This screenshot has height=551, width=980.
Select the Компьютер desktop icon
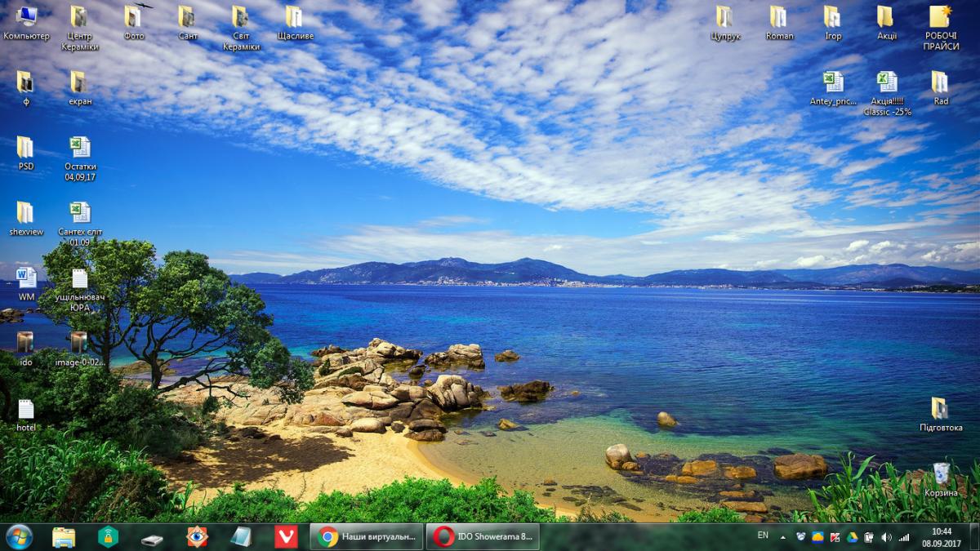click(26, 23)
